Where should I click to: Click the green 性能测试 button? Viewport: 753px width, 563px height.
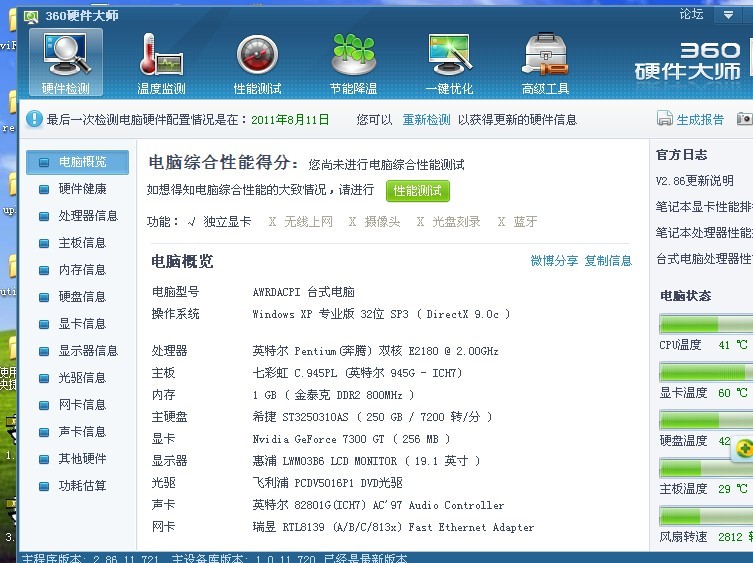[417, 191]
